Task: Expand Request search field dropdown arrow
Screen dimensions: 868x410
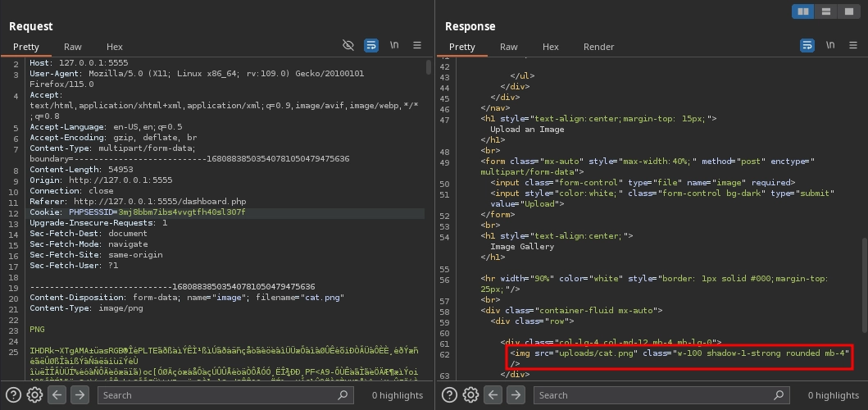Action: point(343,395)
